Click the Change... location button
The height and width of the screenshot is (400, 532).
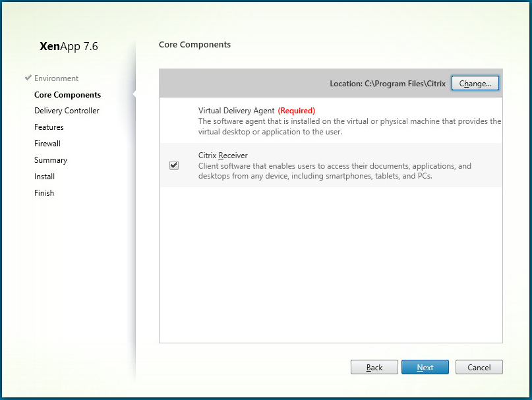point(475,84)
